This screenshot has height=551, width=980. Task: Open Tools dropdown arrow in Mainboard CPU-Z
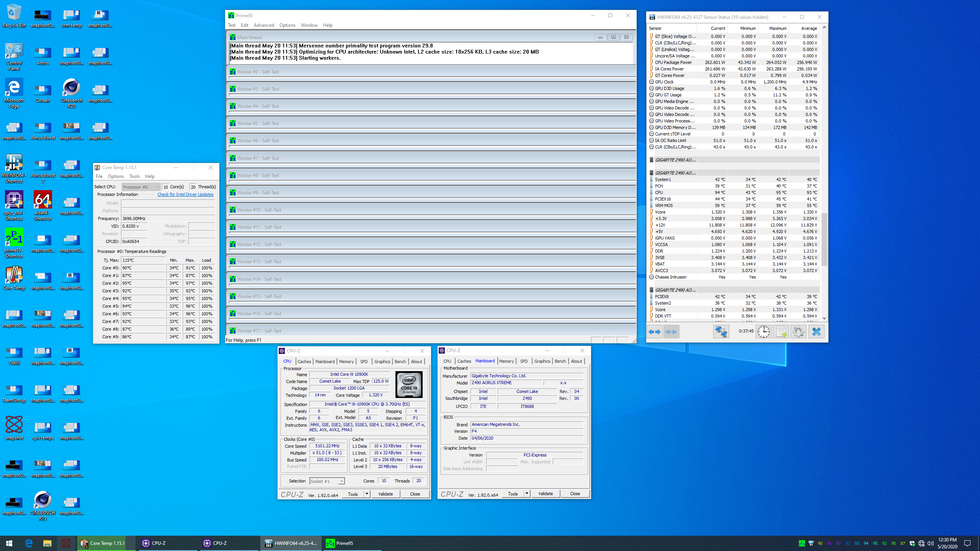(527, 494)
